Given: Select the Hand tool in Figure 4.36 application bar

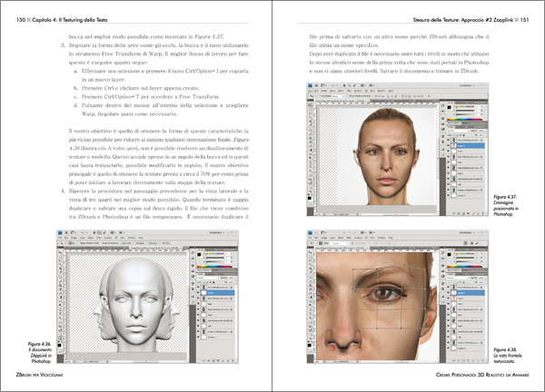Looking at the screenshot, I should 94,232.
